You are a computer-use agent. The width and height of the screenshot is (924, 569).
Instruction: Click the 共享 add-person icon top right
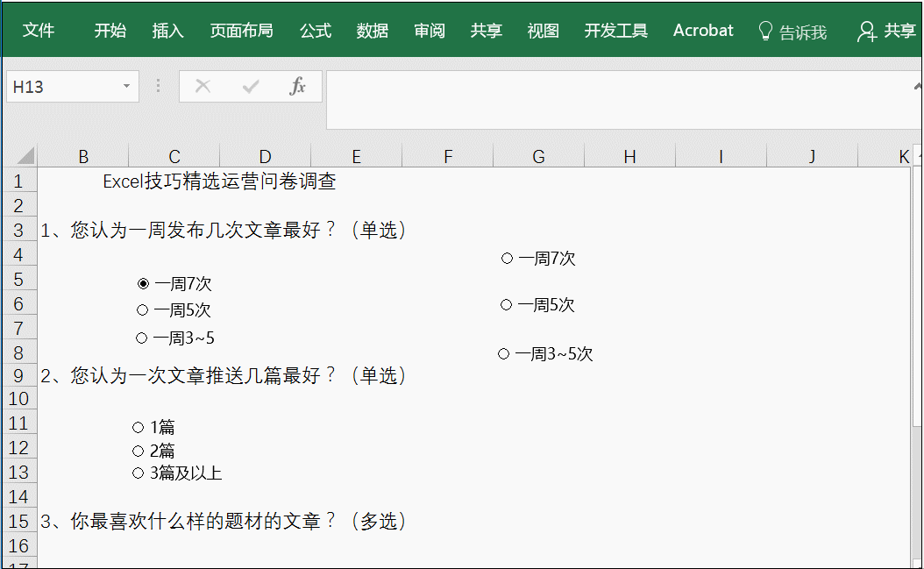pos(866,31)
